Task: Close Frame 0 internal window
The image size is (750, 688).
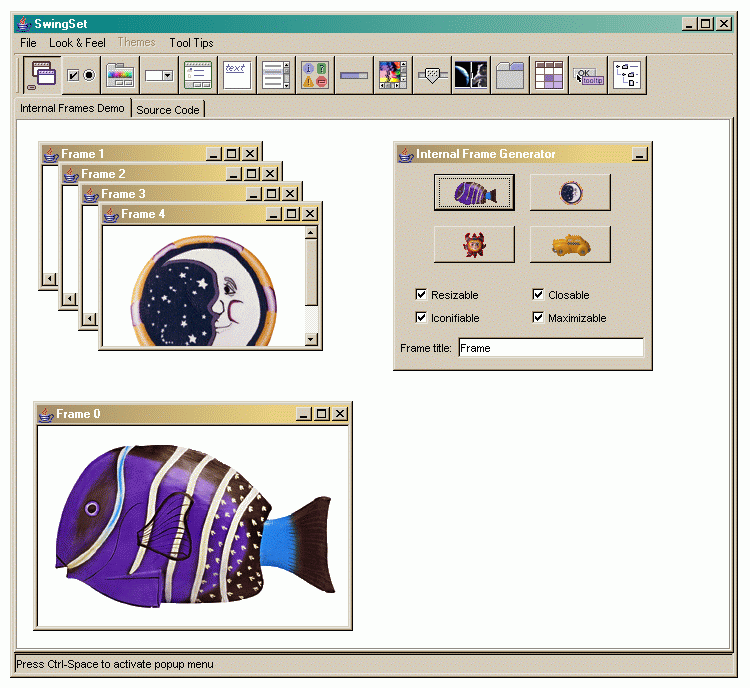Action: (x=340, y=414)
